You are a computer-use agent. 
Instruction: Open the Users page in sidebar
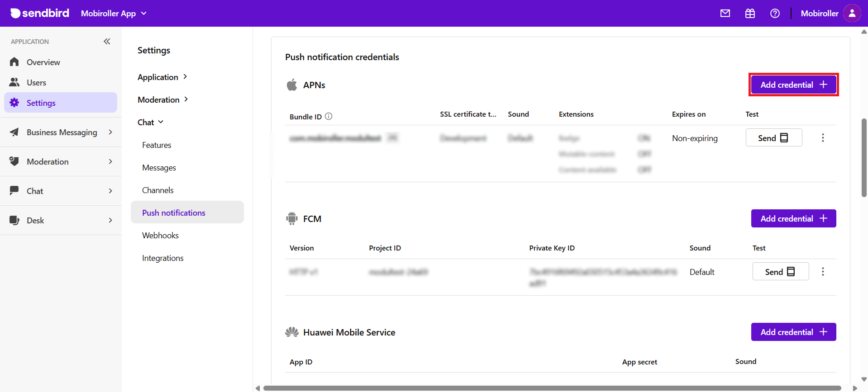coord(36,82)
